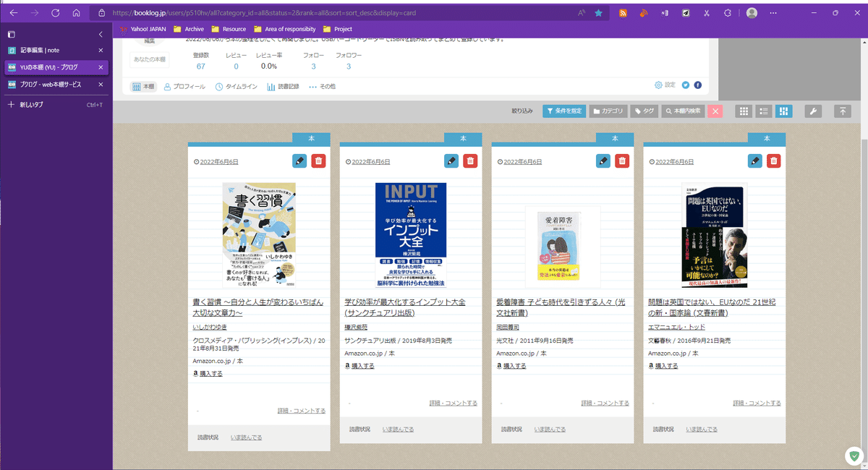Open the INPUT インプット大全 cover thumbnail
This screenshot has height=470, width=868.
click(x=411, y=235)
